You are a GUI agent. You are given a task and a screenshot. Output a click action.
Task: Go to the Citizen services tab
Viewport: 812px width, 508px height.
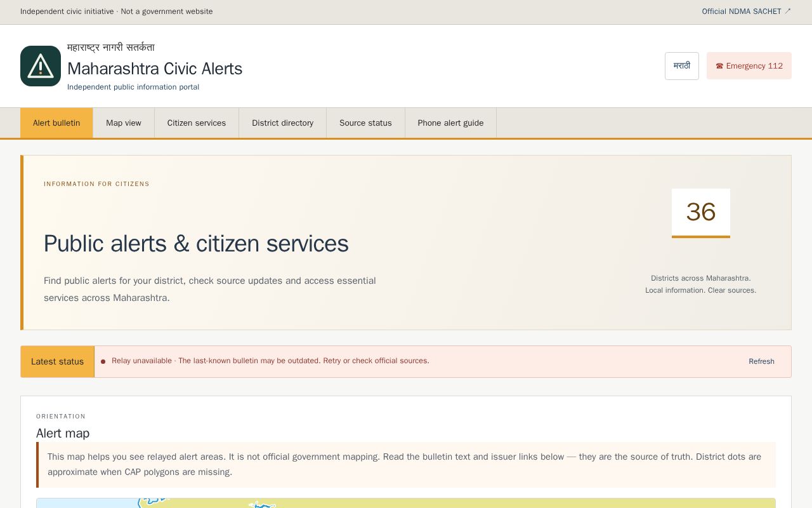pos(197,123)
